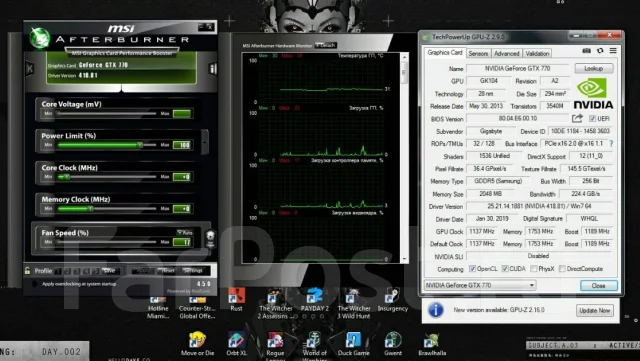Click the Lookup button in GPU-Z

pos(594,68)
